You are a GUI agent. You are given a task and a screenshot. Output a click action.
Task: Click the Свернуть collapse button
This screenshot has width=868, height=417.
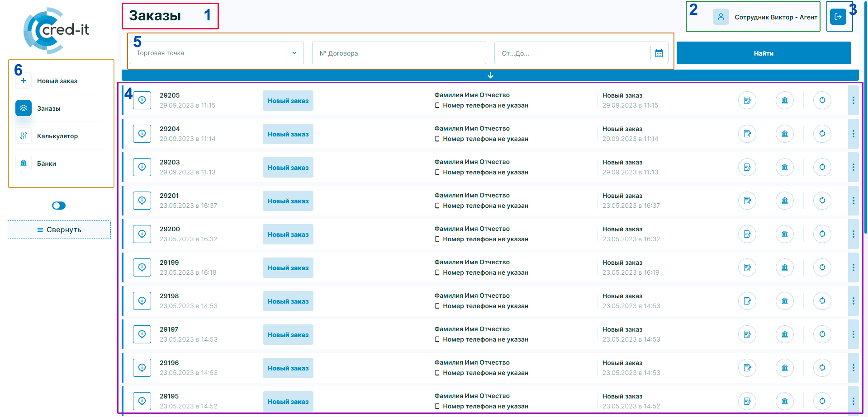point(58,230)
